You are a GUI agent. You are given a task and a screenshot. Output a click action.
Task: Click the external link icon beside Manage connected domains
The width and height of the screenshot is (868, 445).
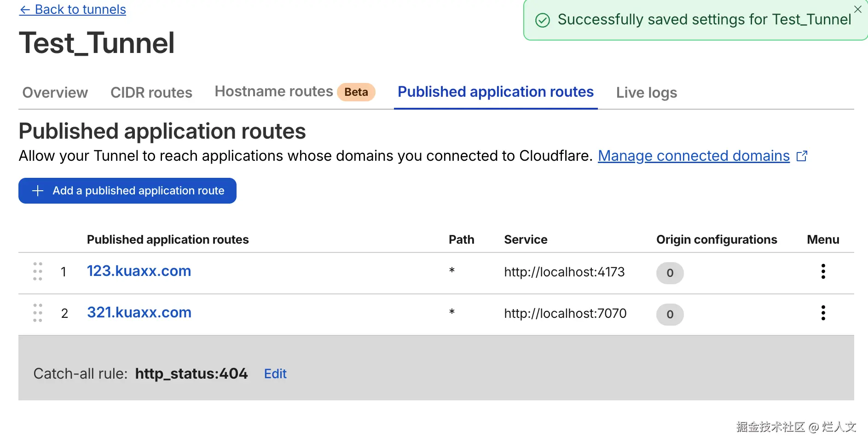point(802,156)
